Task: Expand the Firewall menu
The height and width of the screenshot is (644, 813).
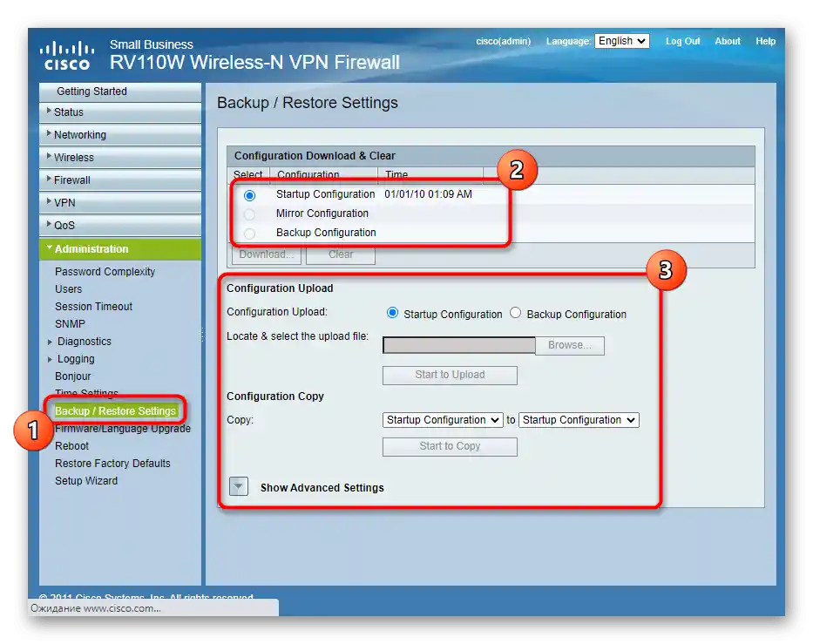Action: [119, 180]
